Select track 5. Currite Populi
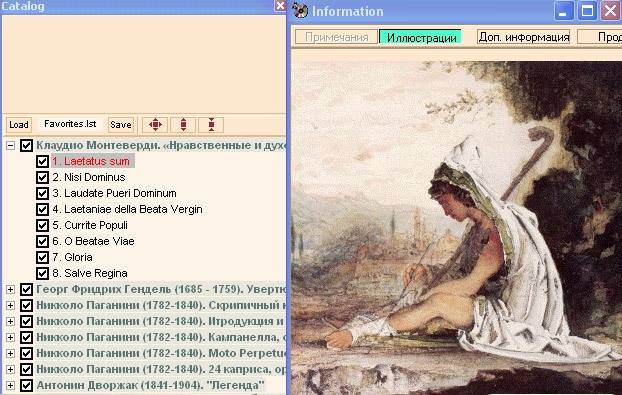Image resolution: width=622 pixels, height=395 pixels. tap(90, 225)
